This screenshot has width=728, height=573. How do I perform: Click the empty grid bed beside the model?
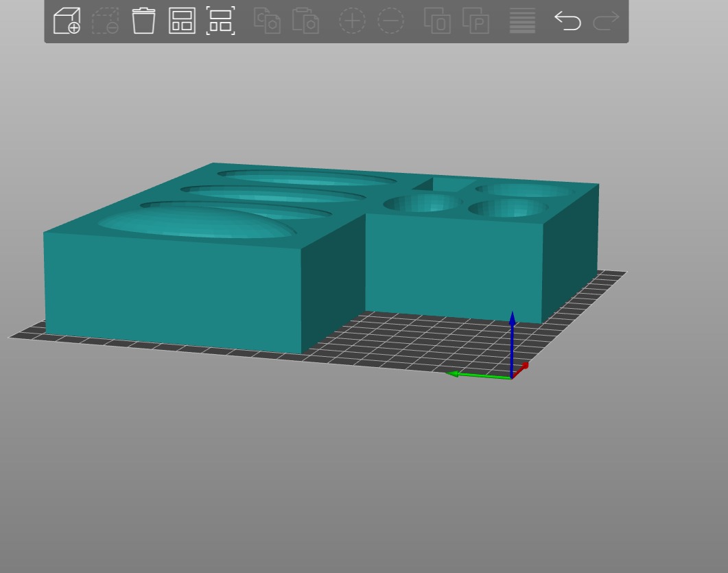click(x=412, y=340)
